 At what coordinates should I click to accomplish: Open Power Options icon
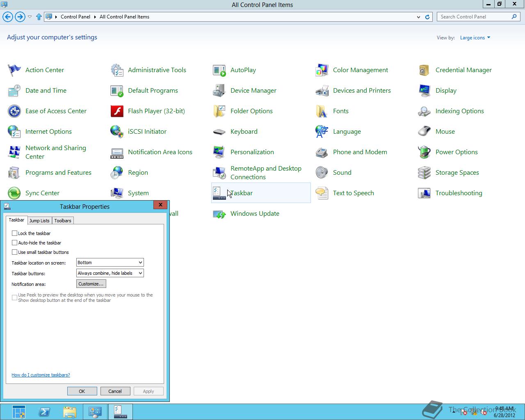coord(425,152)
